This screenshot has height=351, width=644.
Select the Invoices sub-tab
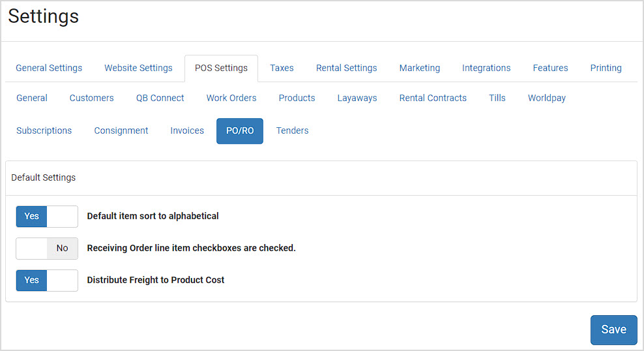click(187, 130)
